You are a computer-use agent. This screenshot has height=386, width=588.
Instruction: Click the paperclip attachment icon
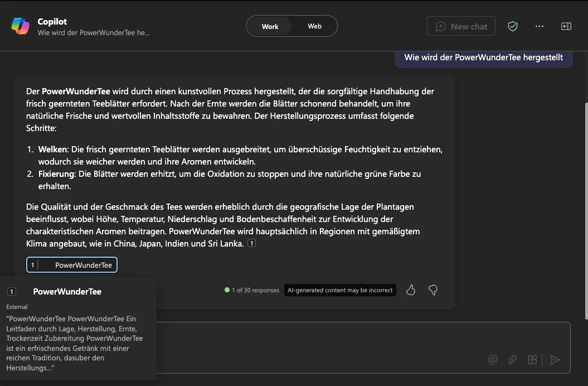pos(512,360)
